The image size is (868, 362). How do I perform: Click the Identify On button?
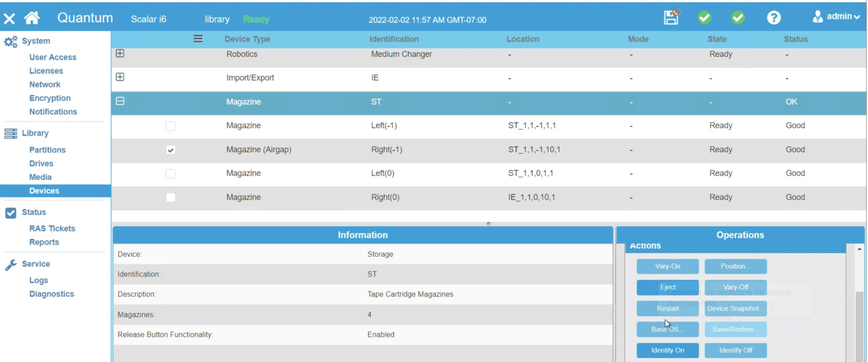point(668,350)
